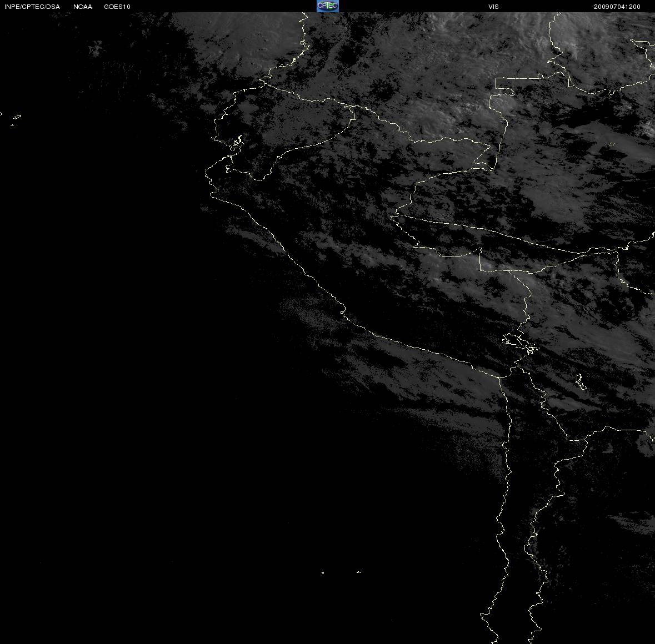The height and width of the screenshot is (644, 655).
Task: Select the VIS channel label
Action: [x=493, y=7]
